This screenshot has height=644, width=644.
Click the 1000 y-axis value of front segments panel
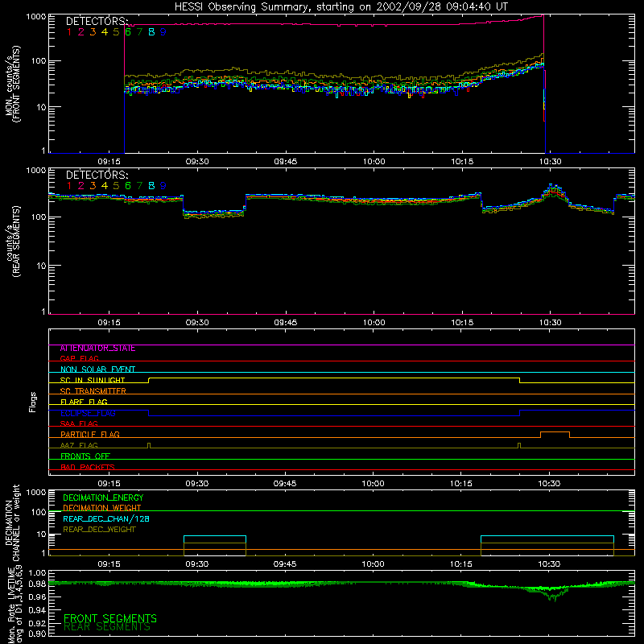35,17
